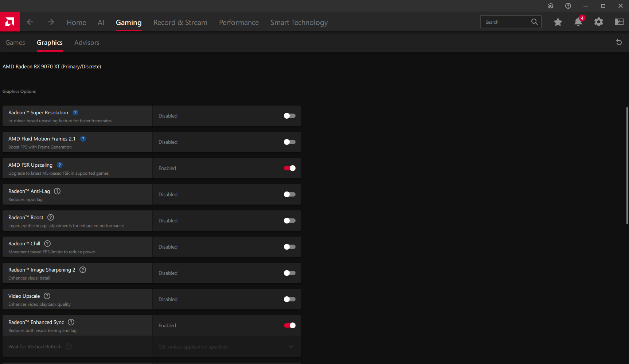Viewport: 629px width, 364px height.
Task: Open the notifications bell icon
Action: pyautogui.click(x=578, y=22)
